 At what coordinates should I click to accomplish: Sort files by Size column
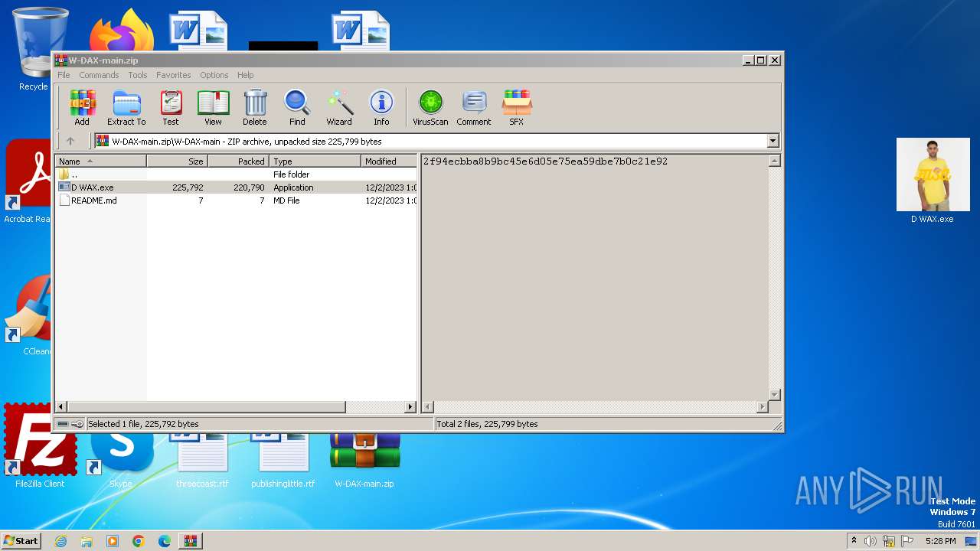(x=177, y=161)
